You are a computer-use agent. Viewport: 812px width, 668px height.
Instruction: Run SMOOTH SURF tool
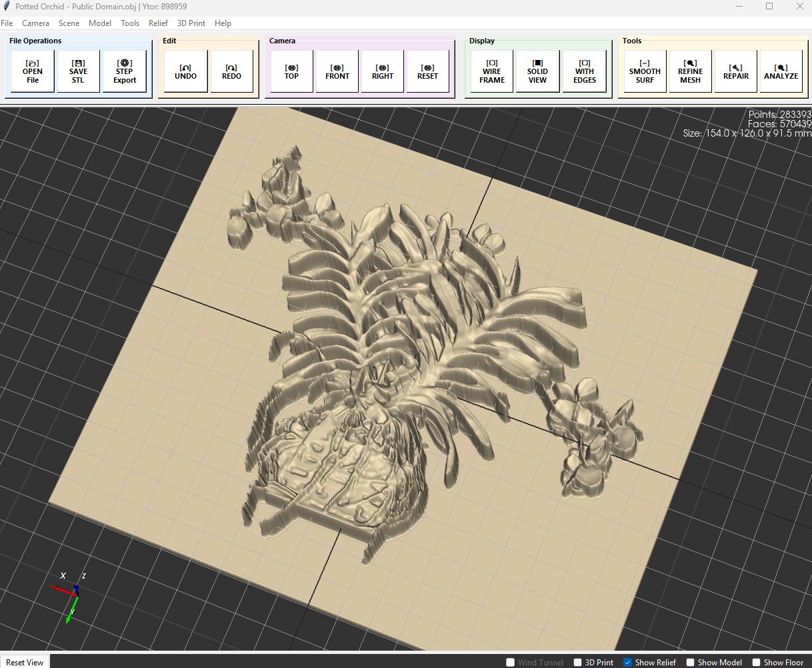pos(645,71)
